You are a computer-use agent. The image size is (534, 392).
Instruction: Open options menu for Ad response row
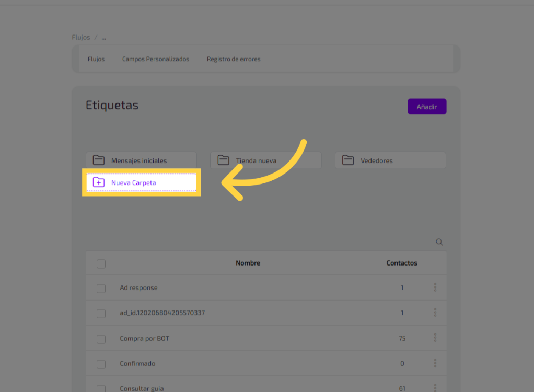click(435, 287)
